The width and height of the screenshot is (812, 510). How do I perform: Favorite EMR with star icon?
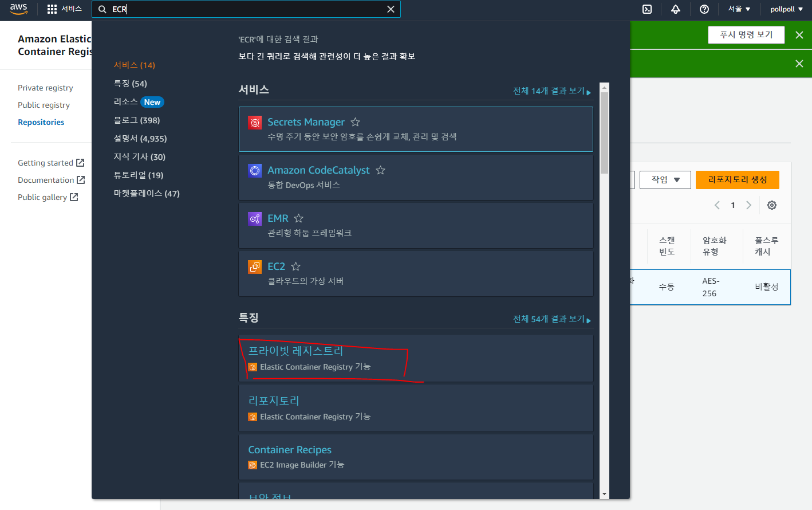pyautogui.click(x=298, y=218)
